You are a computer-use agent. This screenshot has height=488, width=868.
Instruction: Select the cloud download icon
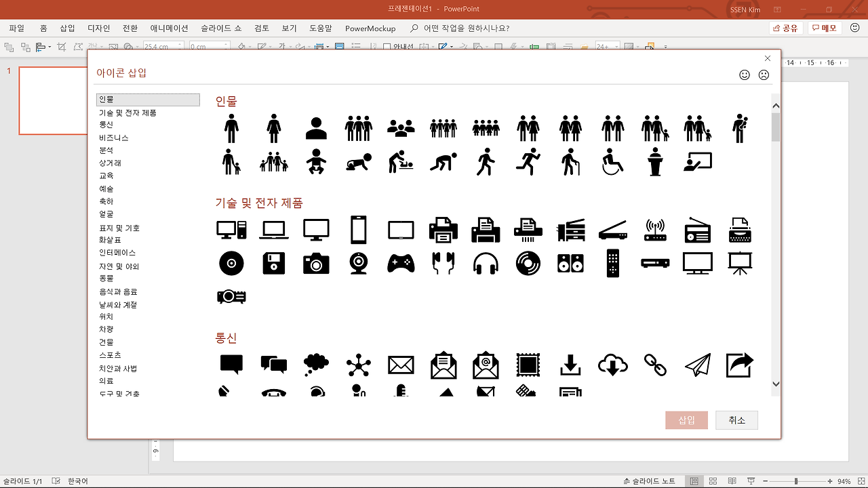coord(612,365)
